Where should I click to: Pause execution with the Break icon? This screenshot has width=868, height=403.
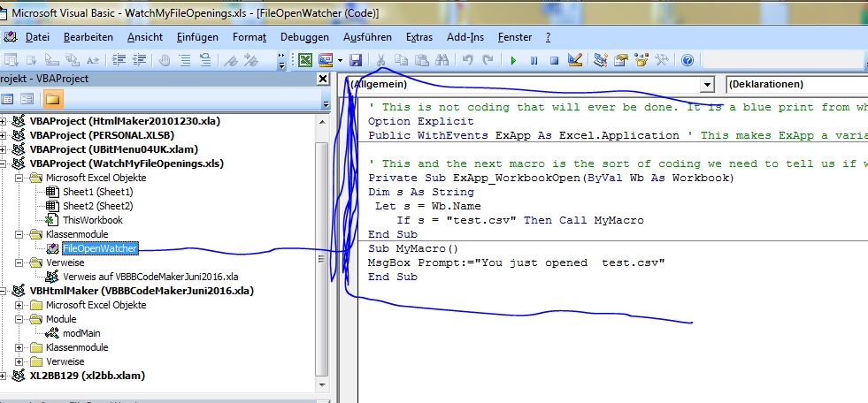(534, 60)
